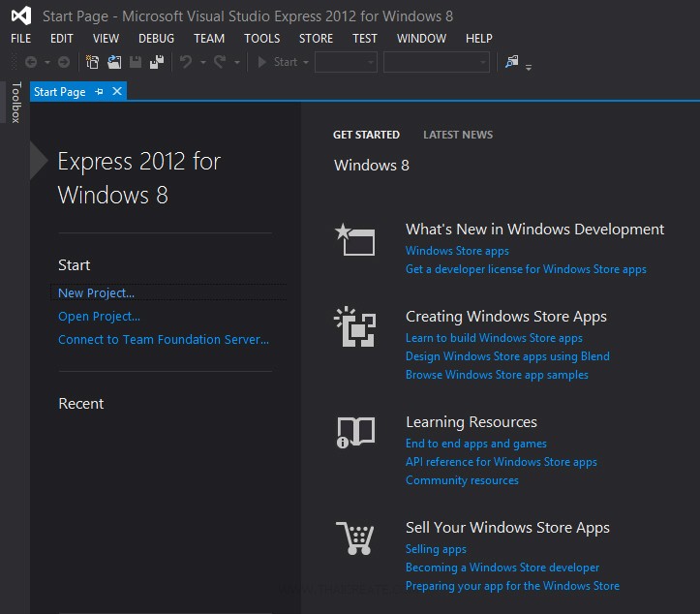Open the Start debug target dropdown arrow
Screen dimensions: 700x614
click(x=306, y=63)
